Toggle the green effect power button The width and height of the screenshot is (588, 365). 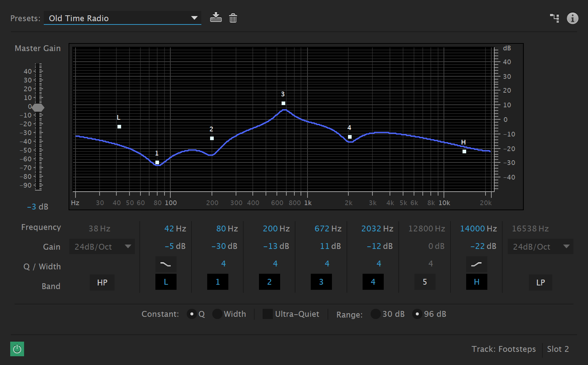click(17, 349)
